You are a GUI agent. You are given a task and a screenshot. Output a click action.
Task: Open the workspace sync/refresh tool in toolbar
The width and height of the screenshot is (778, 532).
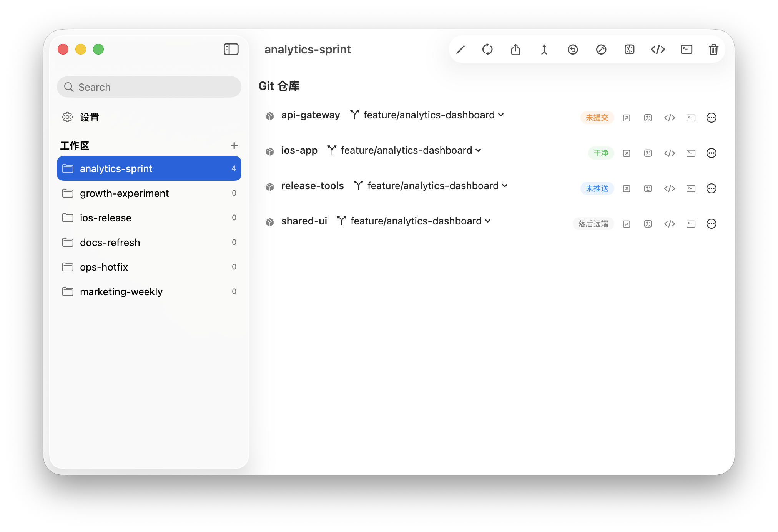click(x=487, y=49)
